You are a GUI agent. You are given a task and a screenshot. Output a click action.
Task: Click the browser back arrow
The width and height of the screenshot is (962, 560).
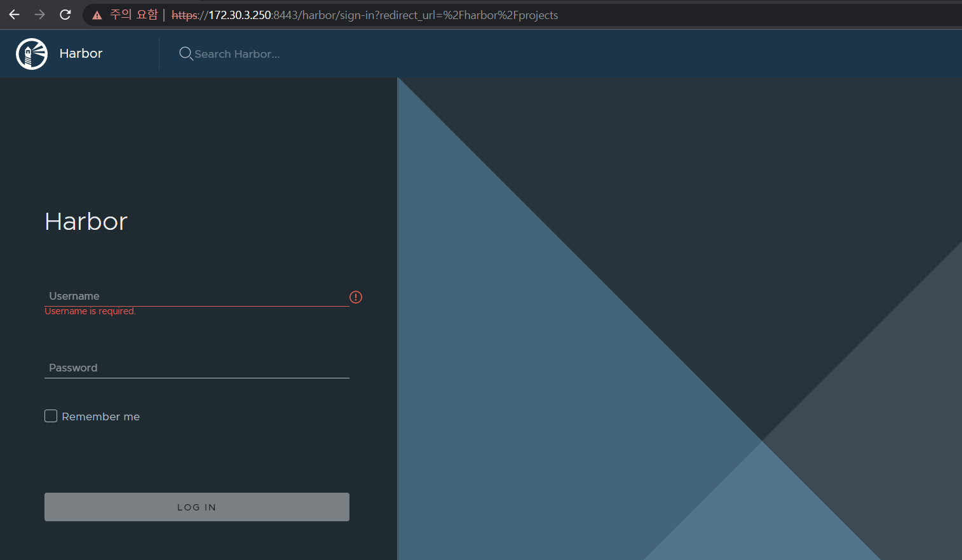click(x=14, y=15)
